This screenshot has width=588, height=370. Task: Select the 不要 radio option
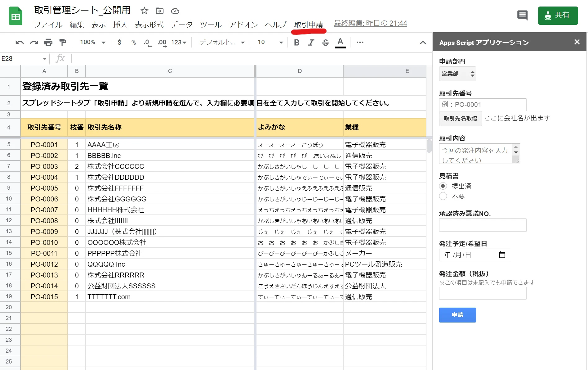point(443,196)
